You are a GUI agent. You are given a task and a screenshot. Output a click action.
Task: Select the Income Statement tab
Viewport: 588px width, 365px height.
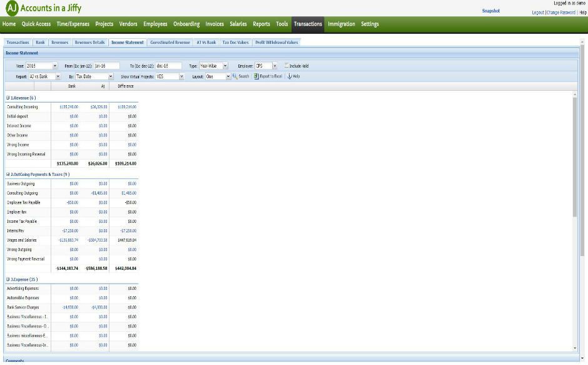coord(128,43)
